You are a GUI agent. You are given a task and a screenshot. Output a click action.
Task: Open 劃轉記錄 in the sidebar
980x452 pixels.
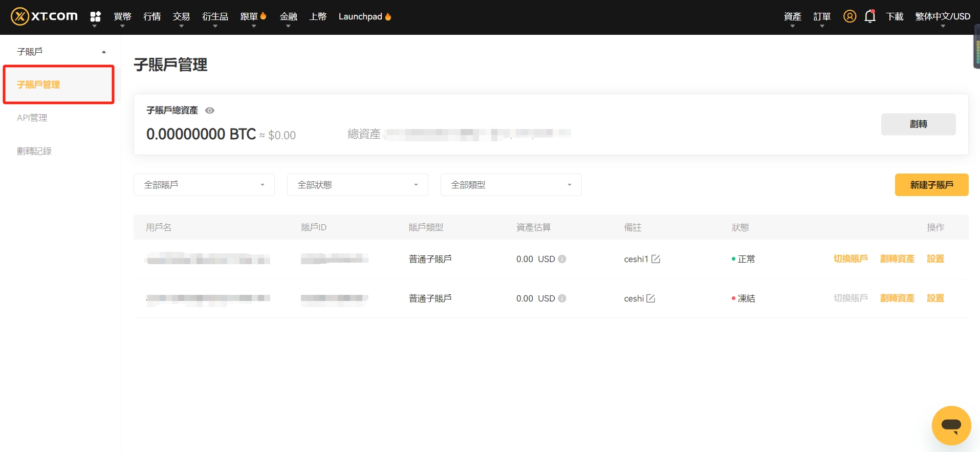[x=34, y=151]
